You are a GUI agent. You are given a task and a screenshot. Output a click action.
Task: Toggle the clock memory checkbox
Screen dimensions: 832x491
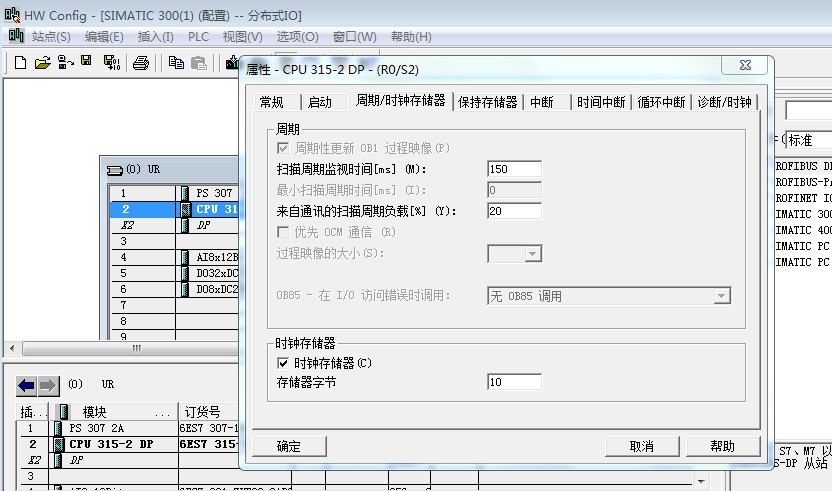tap(283, 363)
